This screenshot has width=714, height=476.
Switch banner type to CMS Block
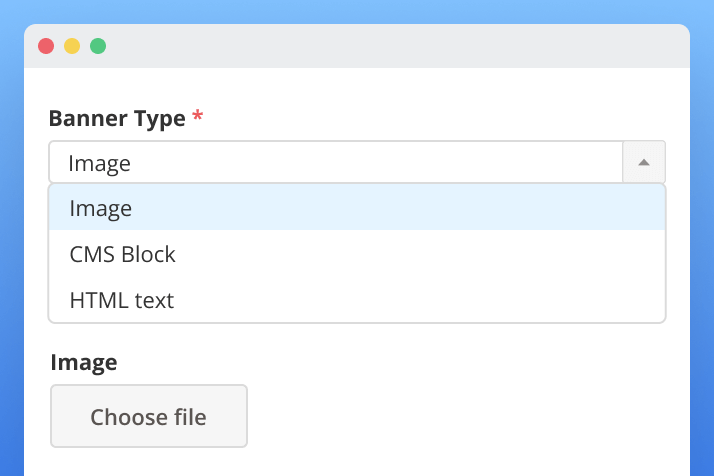(123, 254)
